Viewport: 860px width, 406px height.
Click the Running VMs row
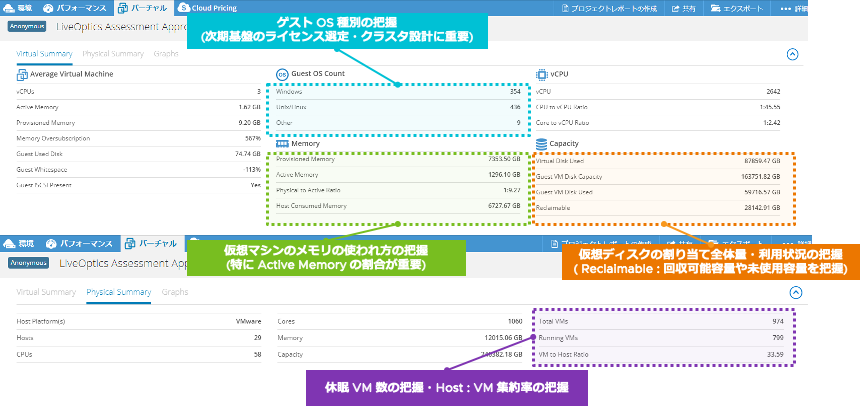point(661,338)
